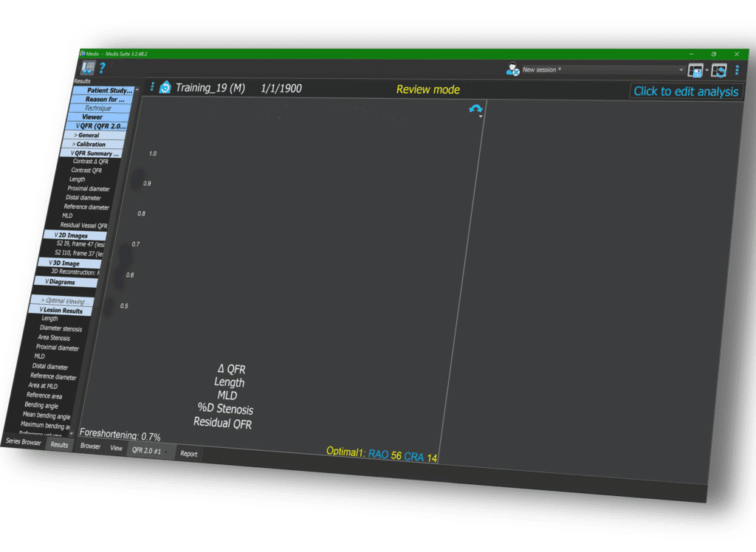Image resolution: width=756 pixels, height=552 pixels.
Task: Open the main three-dot menu at top right
Action: click(x=737, y=71)
